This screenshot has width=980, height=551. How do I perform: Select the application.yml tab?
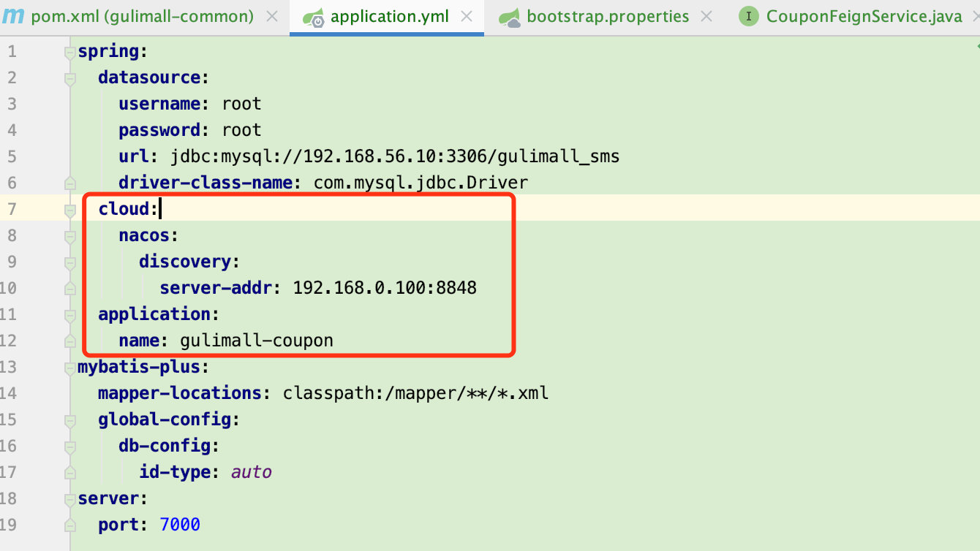[x=390, y=17]
